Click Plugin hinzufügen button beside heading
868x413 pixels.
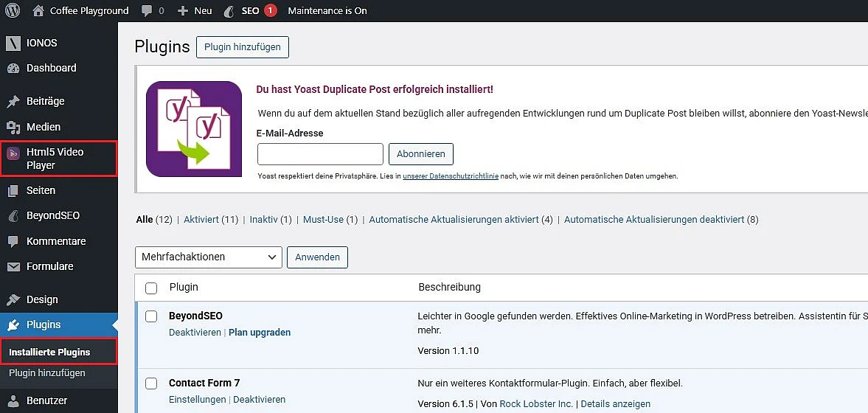pyautogui.click(x=243, y=47)
